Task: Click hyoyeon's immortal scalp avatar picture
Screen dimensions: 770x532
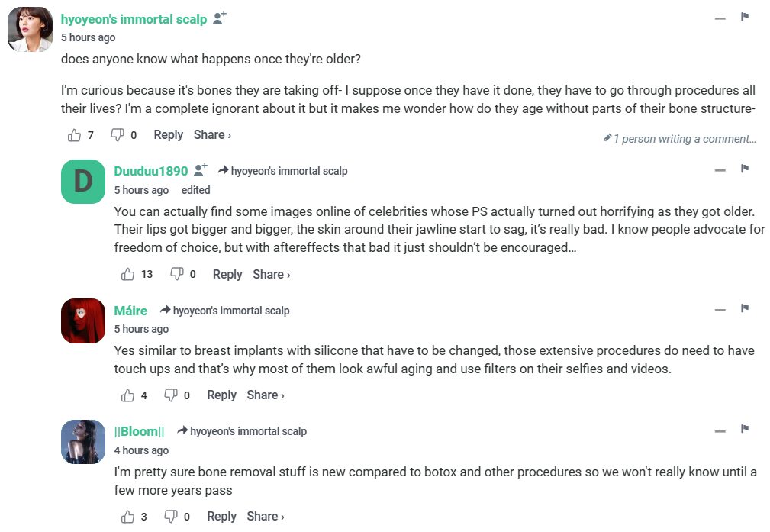Action: point(30,30)
